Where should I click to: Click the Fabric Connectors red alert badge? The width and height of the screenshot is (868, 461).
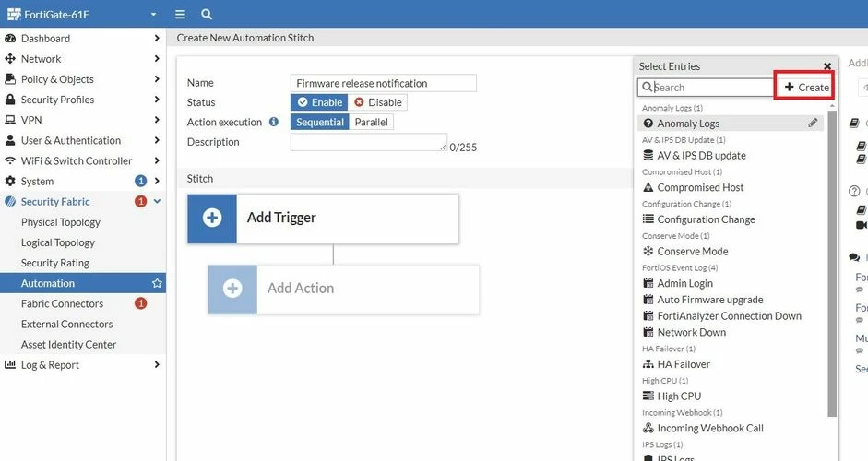click(140, 303)
